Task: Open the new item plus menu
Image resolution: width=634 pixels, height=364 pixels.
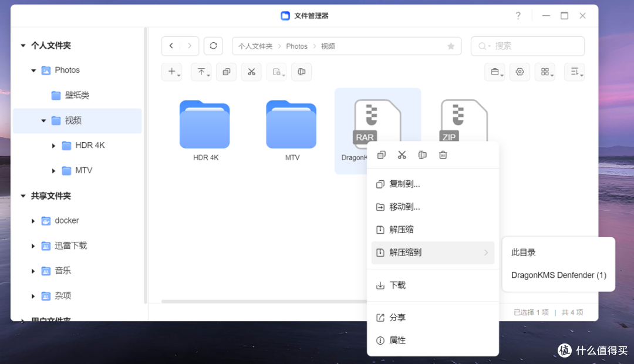Action: pyautogui.click(x=172, y=72)
